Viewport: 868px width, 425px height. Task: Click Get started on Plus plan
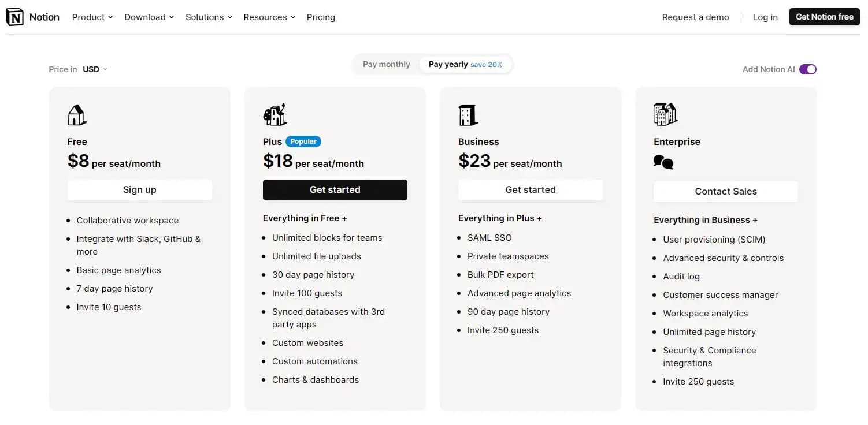pos(335,190)
